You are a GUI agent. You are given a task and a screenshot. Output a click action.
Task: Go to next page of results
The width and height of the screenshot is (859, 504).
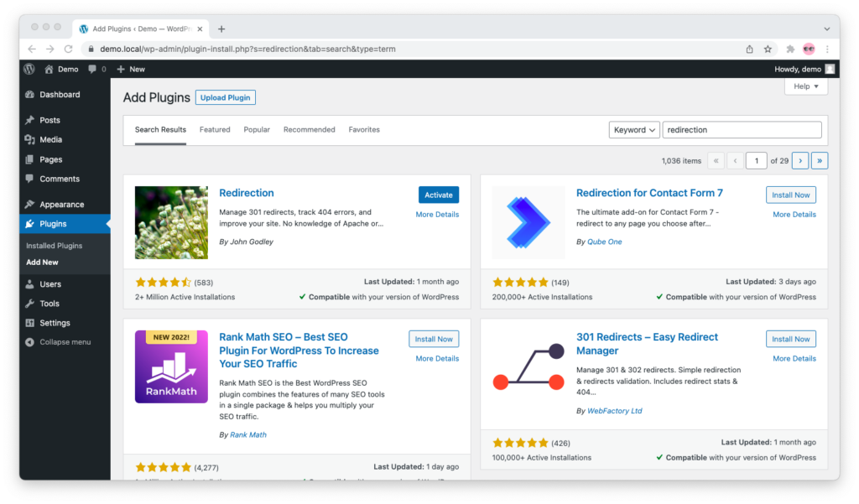(x=800, y=161)
